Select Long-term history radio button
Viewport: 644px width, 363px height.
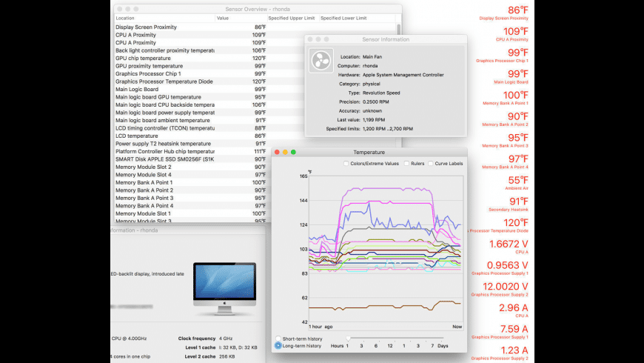click(278, 346)
